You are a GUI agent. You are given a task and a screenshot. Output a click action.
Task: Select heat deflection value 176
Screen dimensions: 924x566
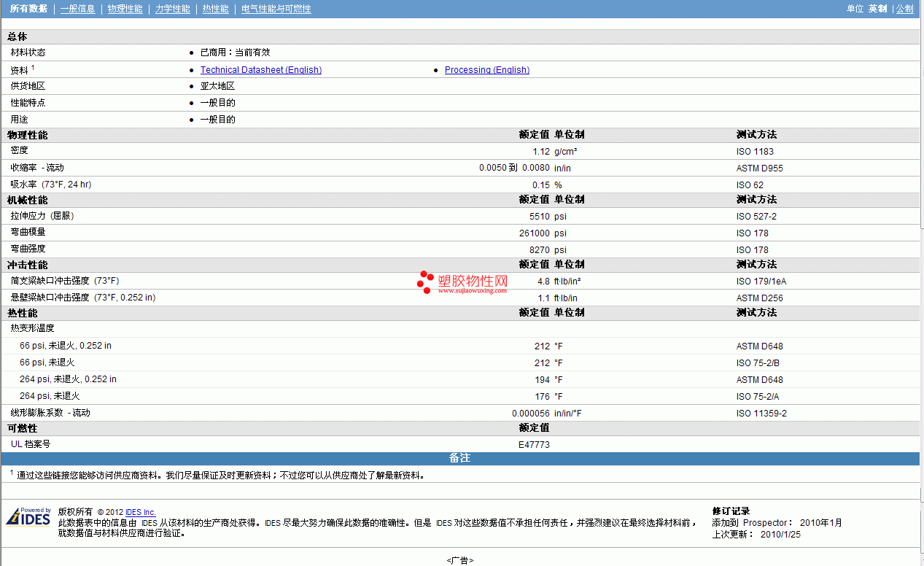(542, 397)
